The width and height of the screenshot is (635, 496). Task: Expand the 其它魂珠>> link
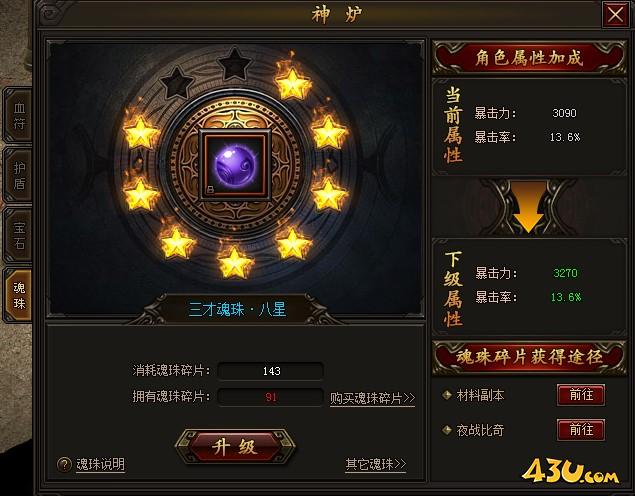pyautogui.click(x=375, y=464)
